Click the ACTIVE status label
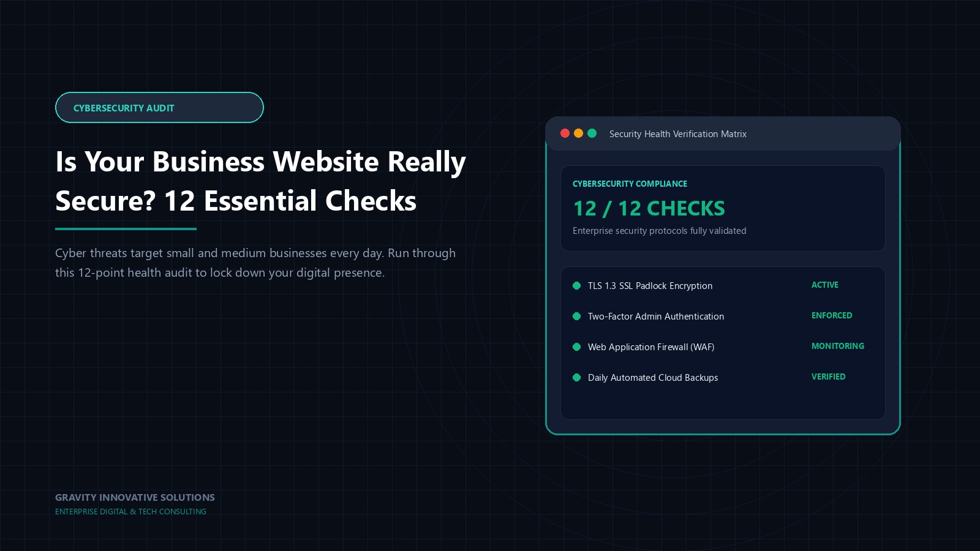Screen dimensions: 980x551 824,285
